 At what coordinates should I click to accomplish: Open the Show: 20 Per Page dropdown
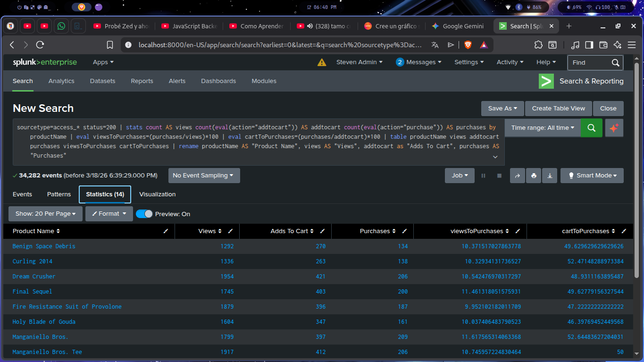point(45,214)
